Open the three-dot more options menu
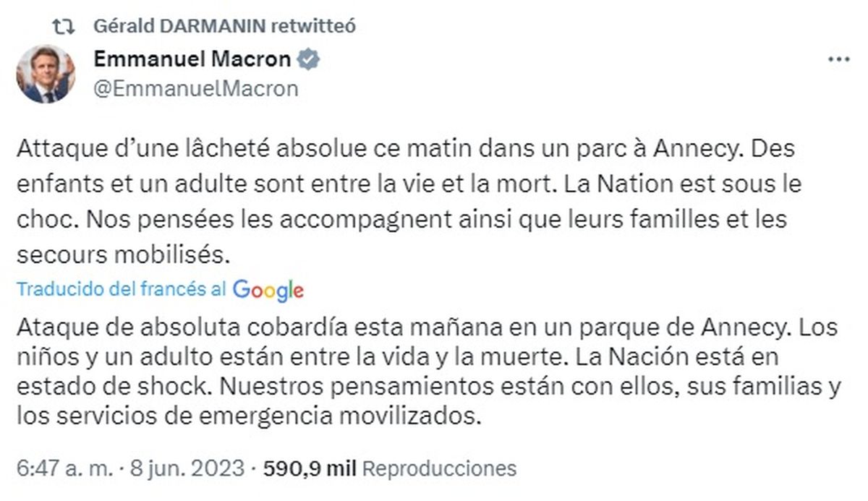 point(839,59)
